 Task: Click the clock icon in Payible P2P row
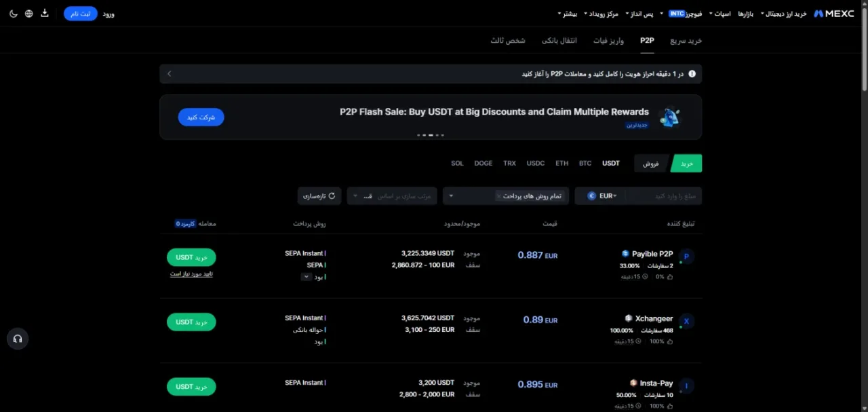tap(646, 276)
